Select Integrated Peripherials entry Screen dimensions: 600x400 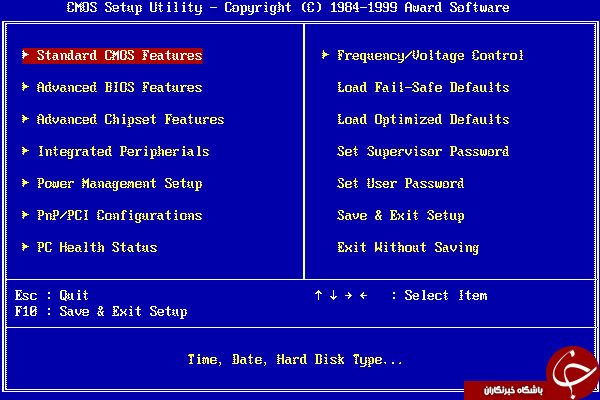coord(123,152)
